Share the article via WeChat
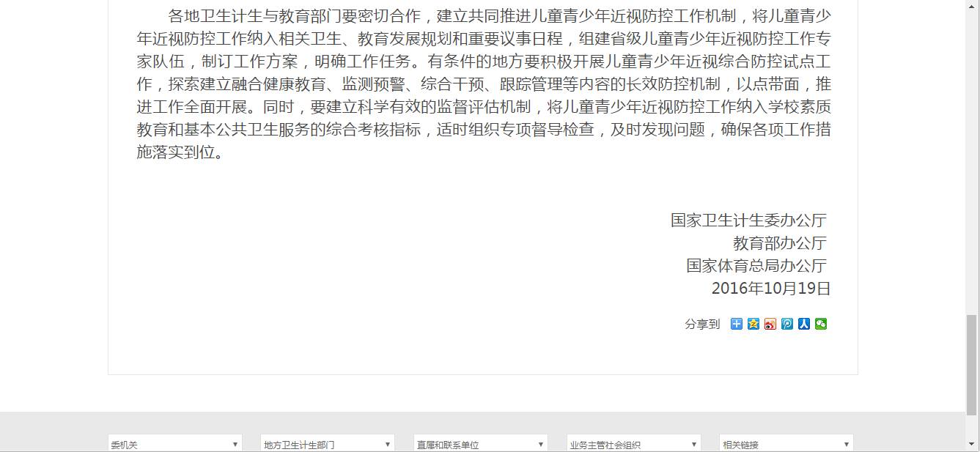The image size is (980, 452). point(820,323)
